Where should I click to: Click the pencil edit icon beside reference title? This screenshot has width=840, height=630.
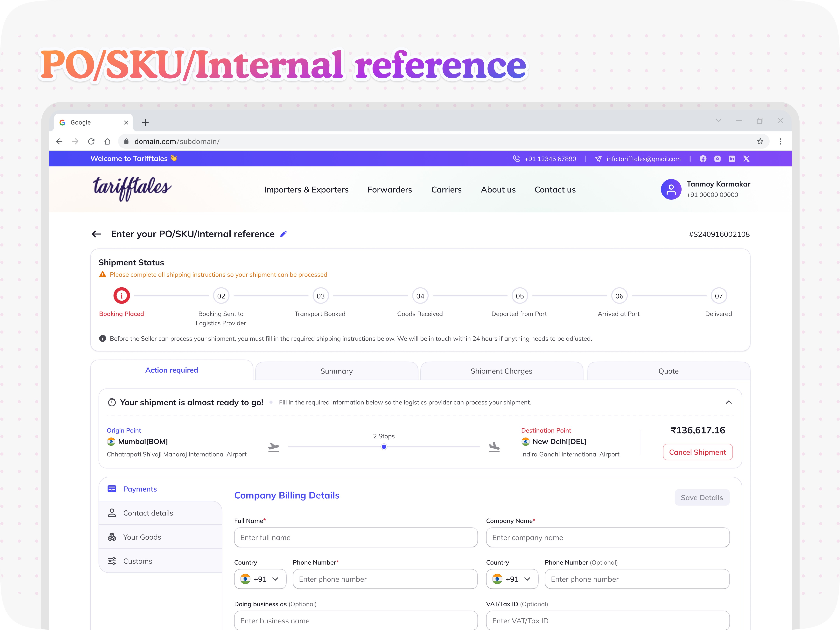click(283, 234)
